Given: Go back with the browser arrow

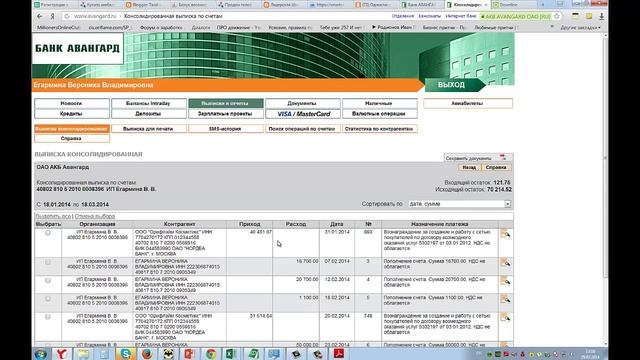Looking at the screenshot, I should (40, 16).
